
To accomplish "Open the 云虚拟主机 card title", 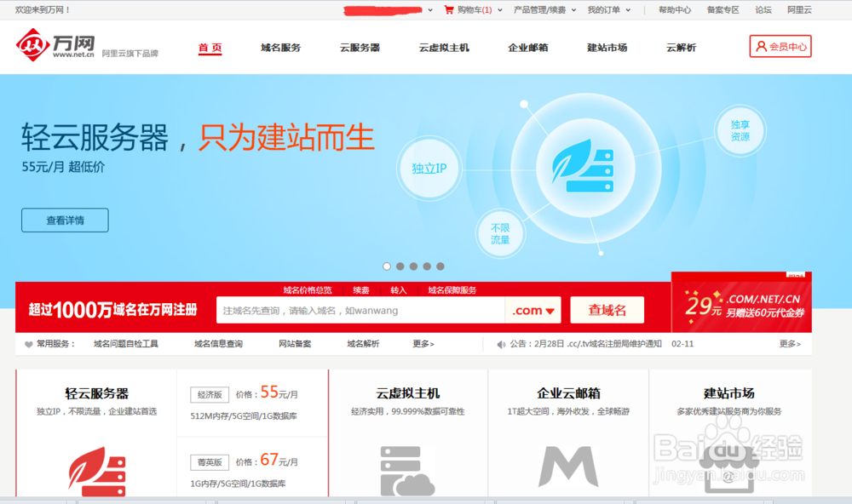I will click(408, 393).
